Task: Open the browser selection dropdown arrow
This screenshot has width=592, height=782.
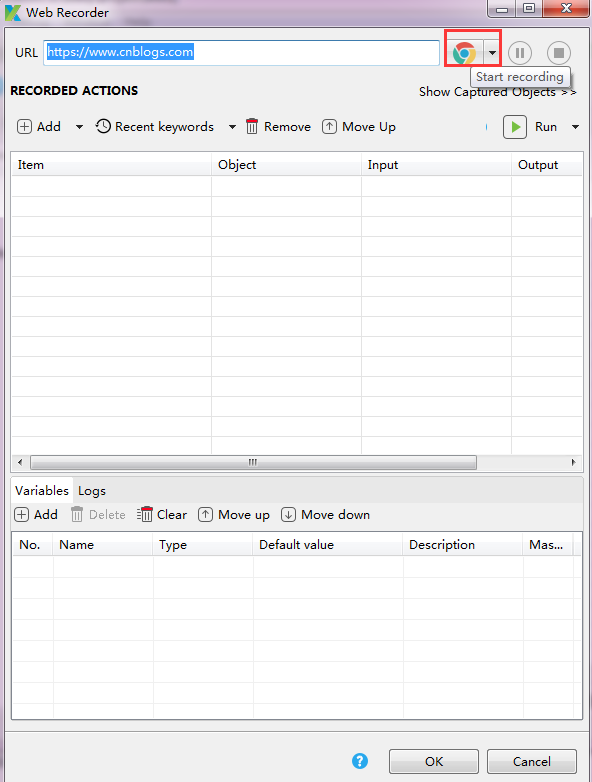Action: coord(492,52)
